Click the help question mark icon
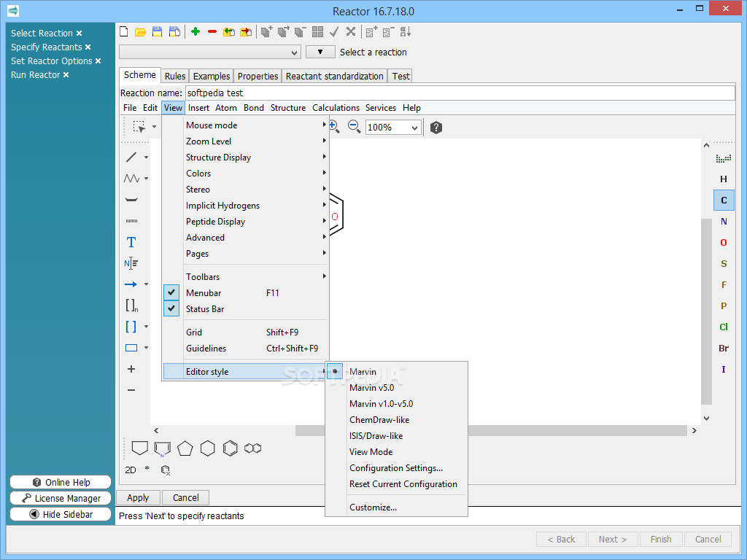 [x=436, y=127]
